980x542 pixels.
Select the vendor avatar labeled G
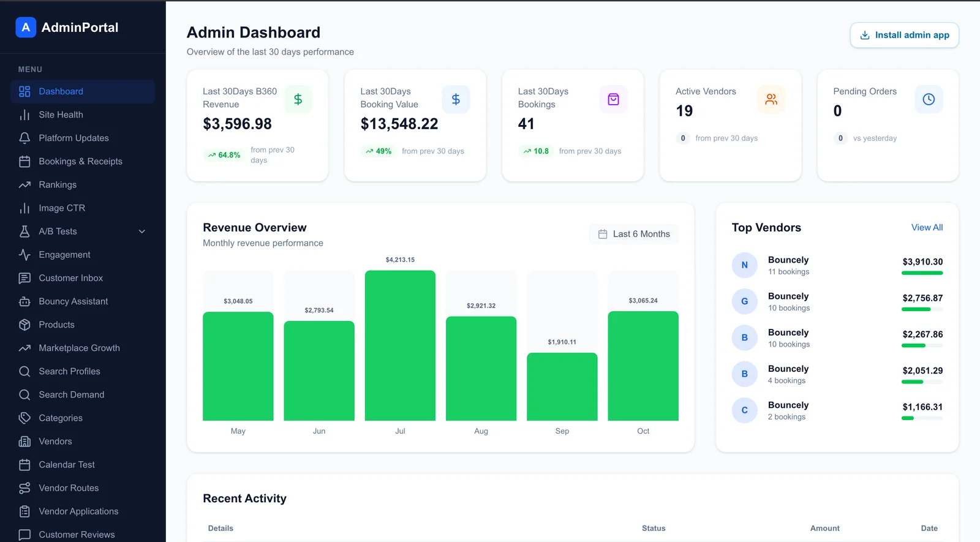(x=745, y=301)
